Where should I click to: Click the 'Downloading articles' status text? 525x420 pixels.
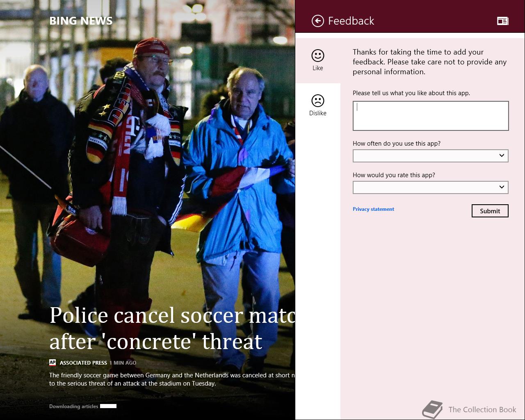click(x=74, y=406)
